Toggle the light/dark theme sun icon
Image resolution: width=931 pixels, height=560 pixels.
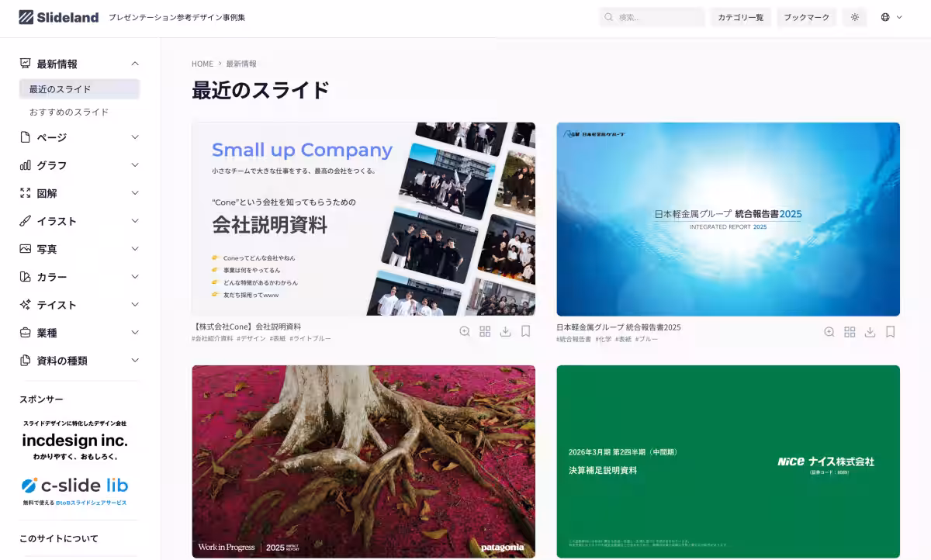(x=854, y=16)
